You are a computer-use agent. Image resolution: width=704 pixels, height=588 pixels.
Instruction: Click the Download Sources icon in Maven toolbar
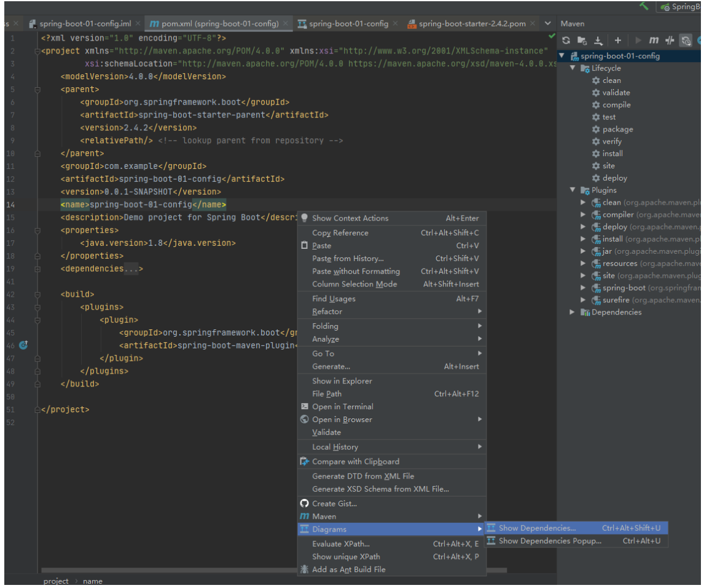[x=598, y=41]
